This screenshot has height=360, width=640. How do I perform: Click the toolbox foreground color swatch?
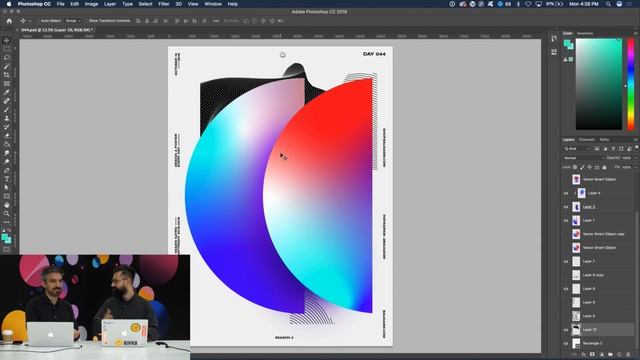(x=4, y=237)
